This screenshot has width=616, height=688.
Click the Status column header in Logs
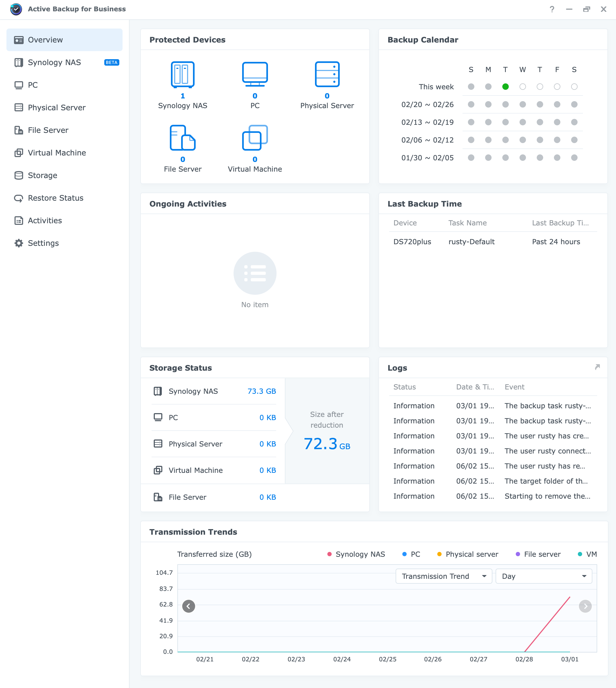[404, 387]
